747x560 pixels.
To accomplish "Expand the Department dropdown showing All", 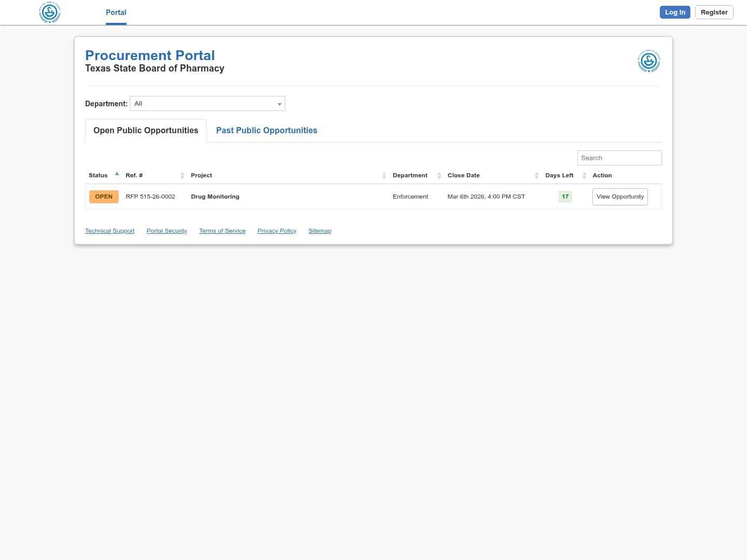I will pyautogui.click(x=208, y=103).
